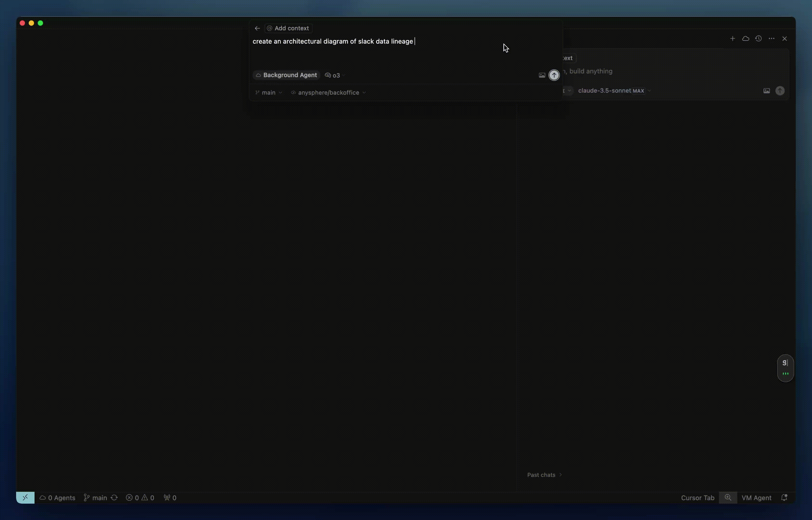The height and width of the screenshot is (520, 812).
Task: Attach image in chat panel input
Action: click(x=767, y=91)
